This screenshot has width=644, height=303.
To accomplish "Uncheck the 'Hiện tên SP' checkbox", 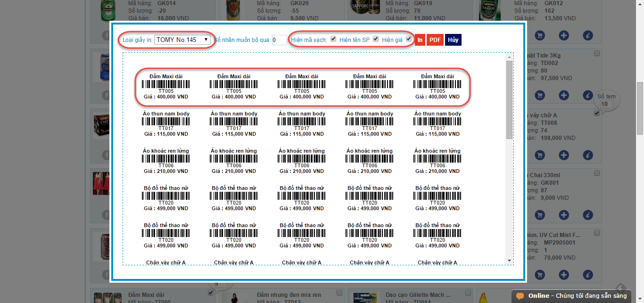I will tap(376, 39).
